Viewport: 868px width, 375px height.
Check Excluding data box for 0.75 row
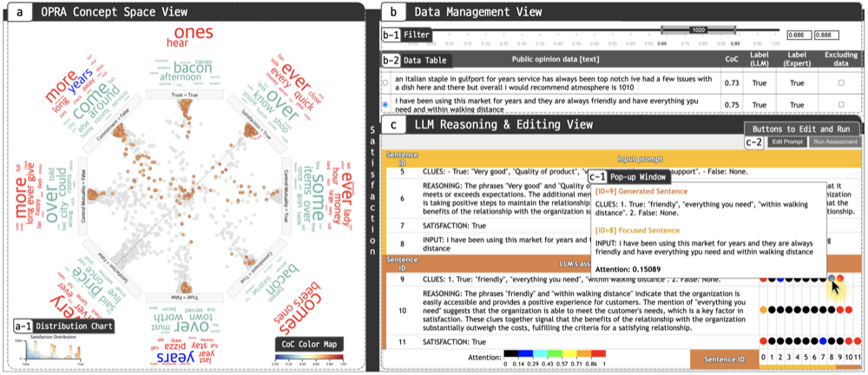(x=841, y=104)
